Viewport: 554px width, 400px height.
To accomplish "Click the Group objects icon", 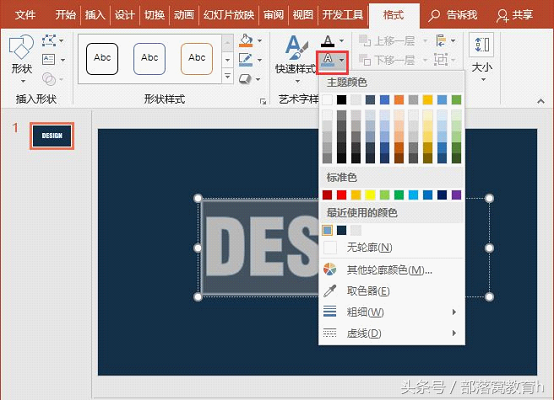I will tap(441, 59).
